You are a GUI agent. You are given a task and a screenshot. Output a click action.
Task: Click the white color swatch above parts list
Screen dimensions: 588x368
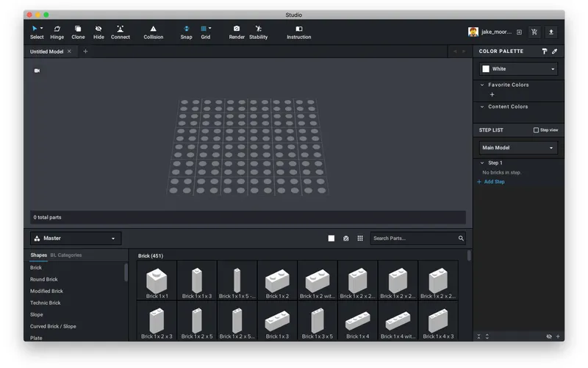pyautogui.click(x=331, y=238)
